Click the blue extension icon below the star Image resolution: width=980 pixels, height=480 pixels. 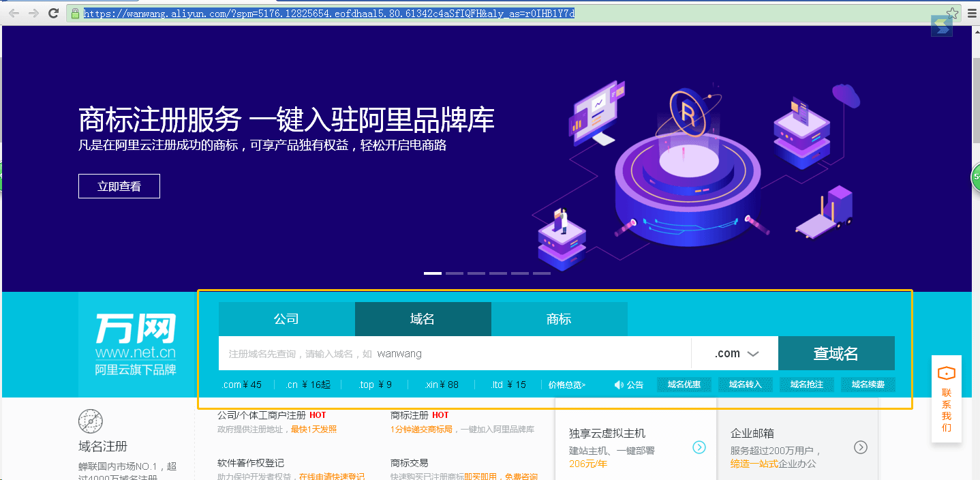(x=942, y=26)
